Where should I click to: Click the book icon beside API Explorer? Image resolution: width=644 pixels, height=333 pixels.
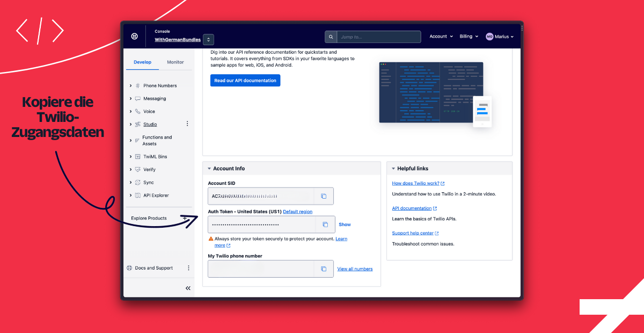138,196
